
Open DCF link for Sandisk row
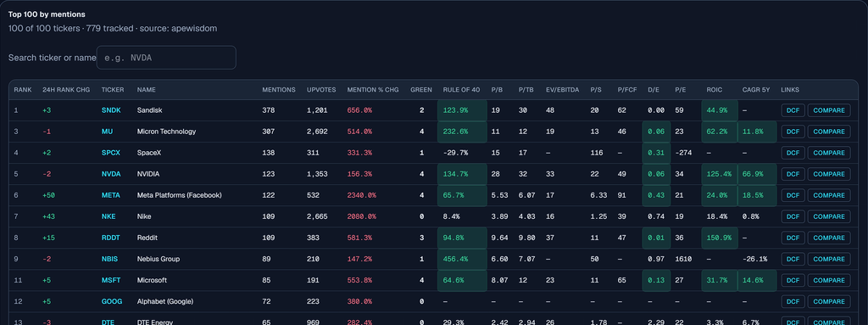pos(793,110)
